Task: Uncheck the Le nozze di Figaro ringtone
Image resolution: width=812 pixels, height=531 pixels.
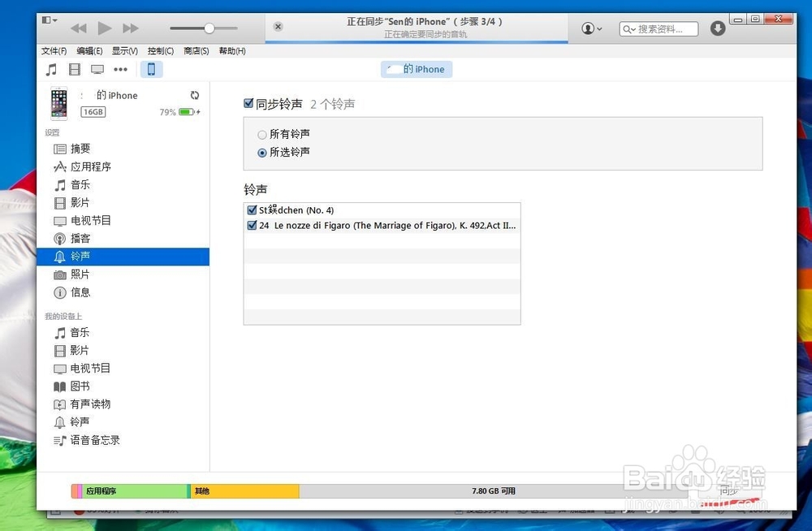Action: pyautogui.click(x=253, y=226)
